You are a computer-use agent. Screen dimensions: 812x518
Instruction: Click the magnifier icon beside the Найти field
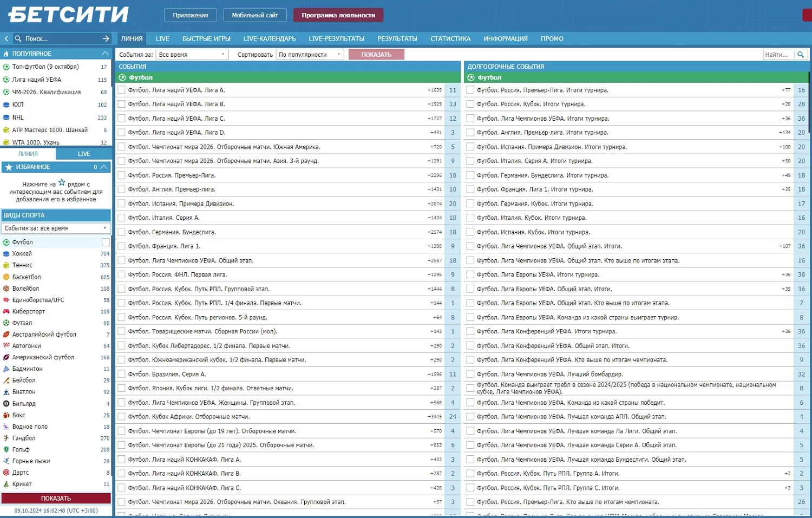click(x=801, y=54)
